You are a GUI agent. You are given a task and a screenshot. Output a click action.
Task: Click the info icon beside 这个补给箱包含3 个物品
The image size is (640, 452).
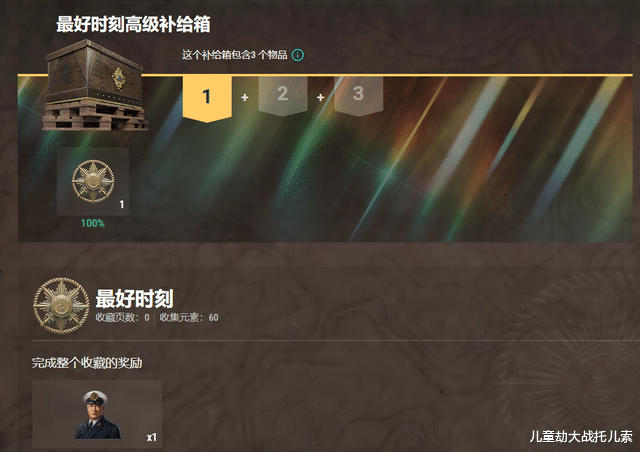(x=298, y=55)
